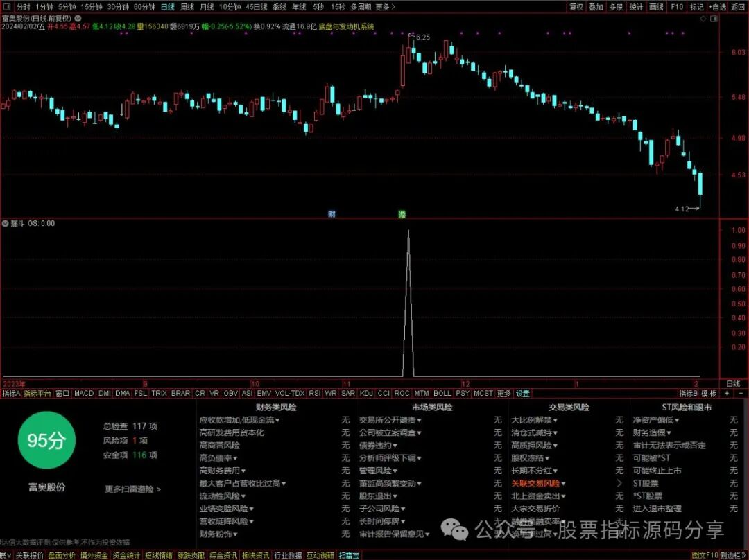Expand 管理风险 item

pos(379,471)
